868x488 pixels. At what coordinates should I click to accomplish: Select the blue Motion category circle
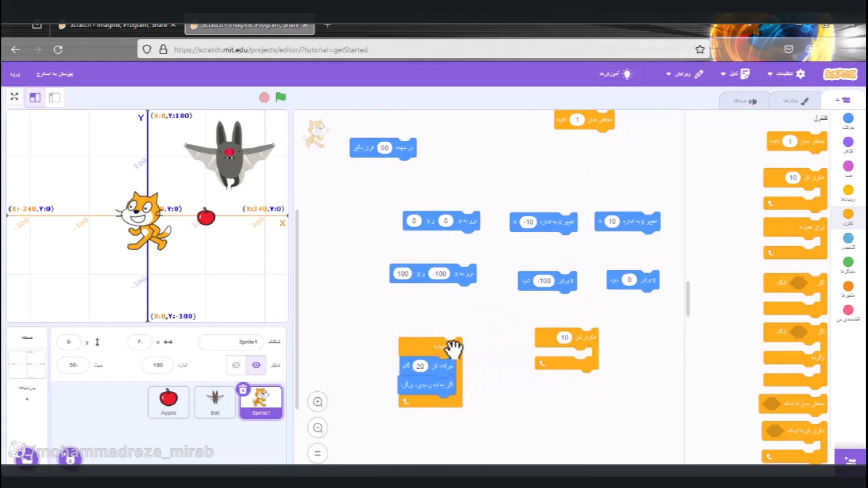pyautogui.click(x=848, y=118)
